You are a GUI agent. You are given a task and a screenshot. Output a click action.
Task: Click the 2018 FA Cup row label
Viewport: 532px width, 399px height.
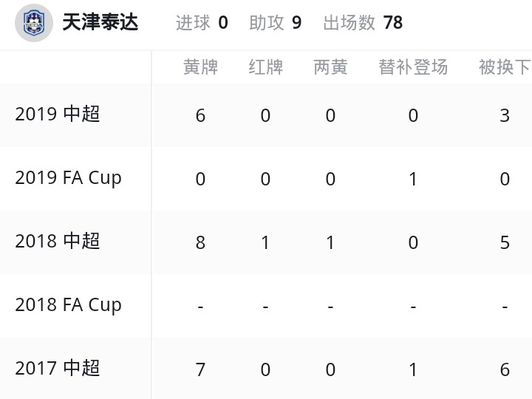click(x=68, y=305)
